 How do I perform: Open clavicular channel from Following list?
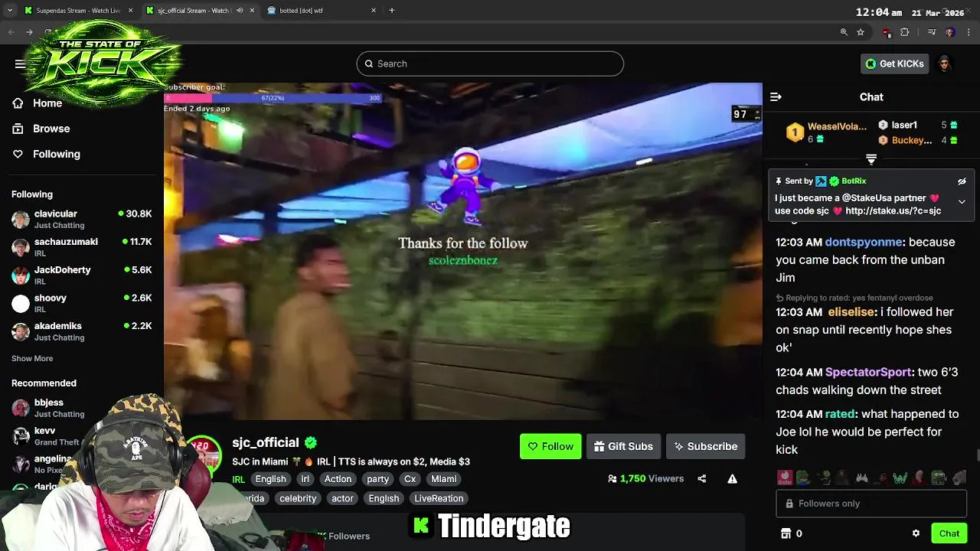(82, 219)
